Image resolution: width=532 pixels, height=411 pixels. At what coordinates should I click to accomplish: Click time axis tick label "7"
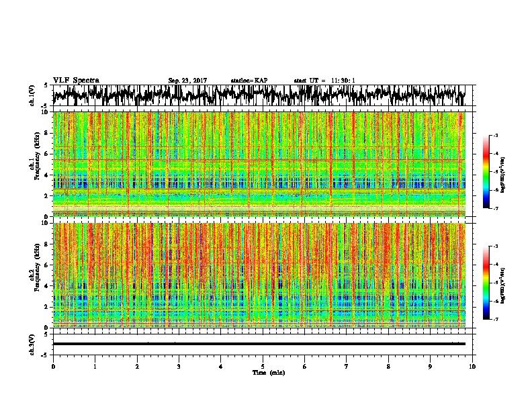click(x=347, y=367)
